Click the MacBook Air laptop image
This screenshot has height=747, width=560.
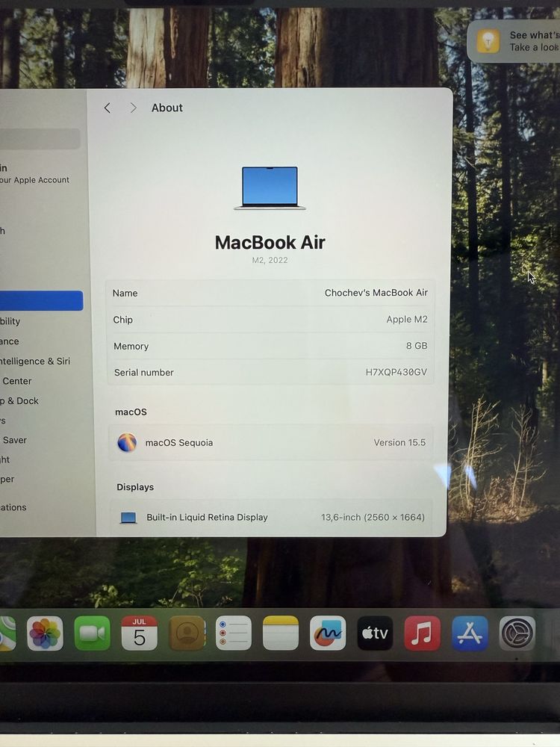tap(270, 187)
